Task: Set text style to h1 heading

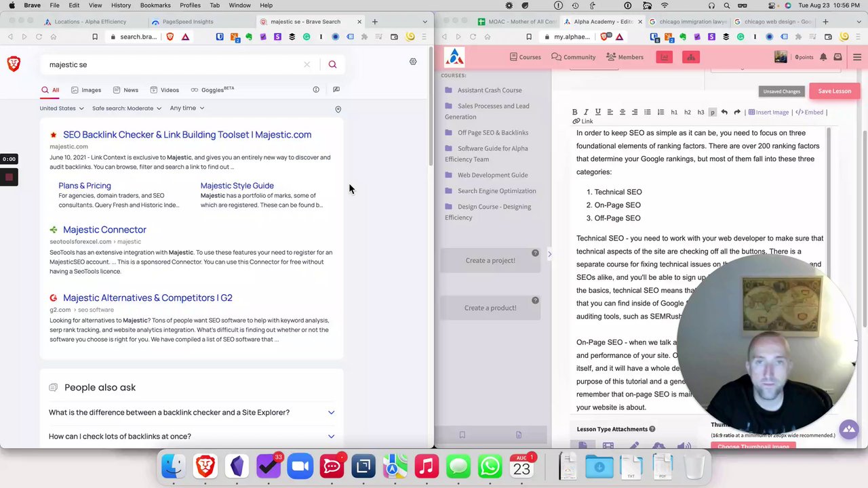Action: 674,113
